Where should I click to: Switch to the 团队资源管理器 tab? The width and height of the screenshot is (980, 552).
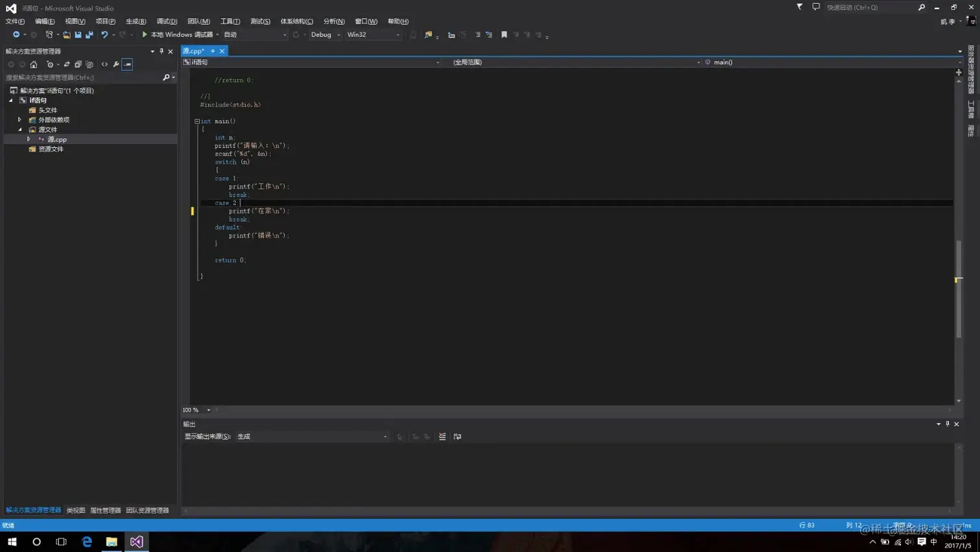147,510
